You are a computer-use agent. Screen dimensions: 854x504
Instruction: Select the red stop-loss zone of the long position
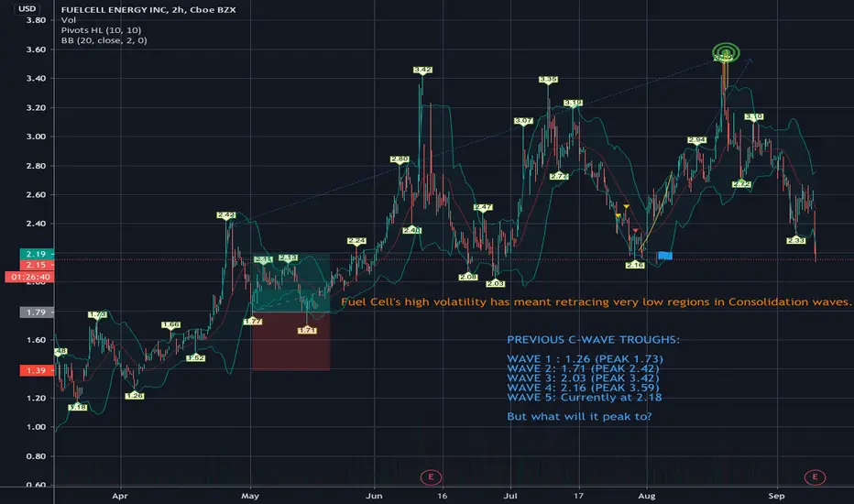coord(290,342)
